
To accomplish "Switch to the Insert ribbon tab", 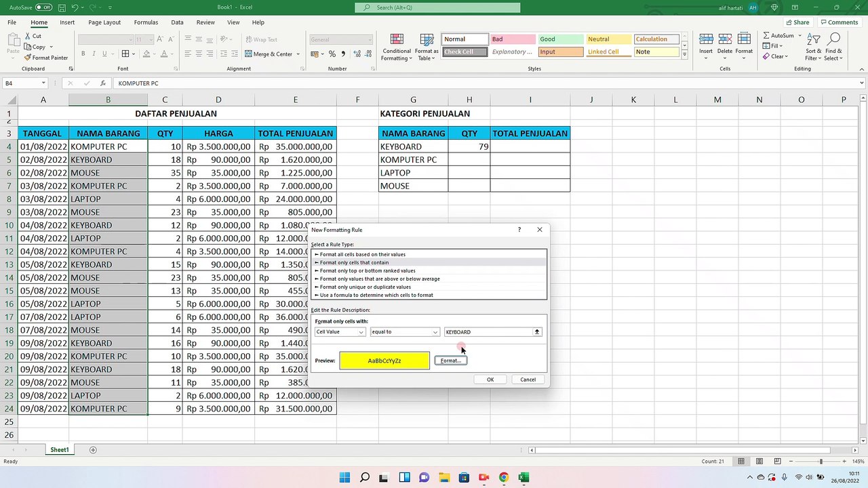I will pos(67,22).
